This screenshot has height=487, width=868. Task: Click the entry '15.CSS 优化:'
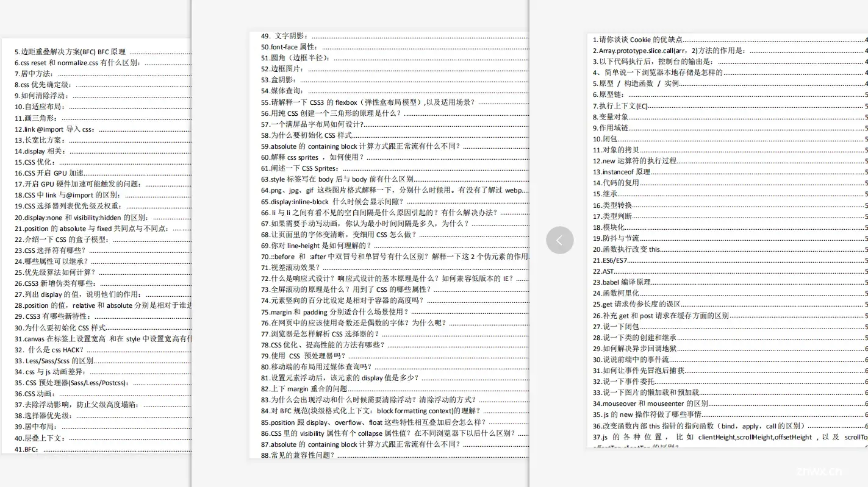pyautogui.click(x=102, y=162)
